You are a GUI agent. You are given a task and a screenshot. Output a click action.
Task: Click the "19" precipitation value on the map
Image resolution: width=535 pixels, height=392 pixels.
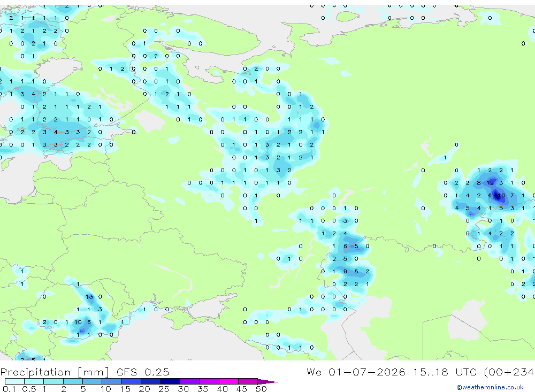pyautogui.click(x=490, y=182)
